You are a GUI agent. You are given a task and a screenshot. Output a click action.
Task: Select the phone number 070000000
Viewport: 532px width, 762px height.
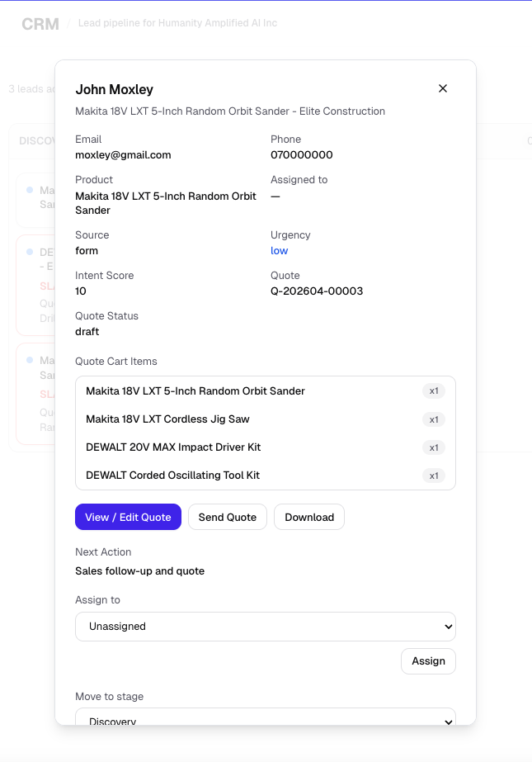301,155
